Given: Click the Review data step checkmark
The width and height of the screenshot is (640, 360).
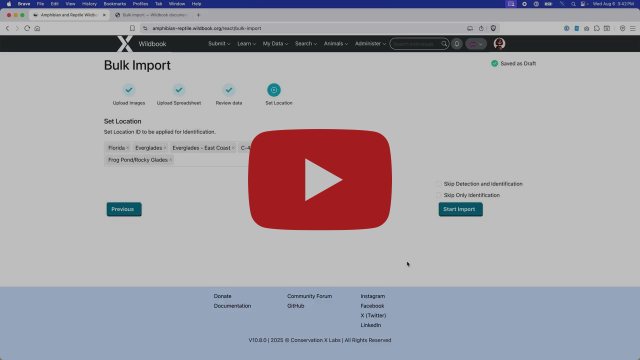Looking at the screenshot, I should 229,90.
